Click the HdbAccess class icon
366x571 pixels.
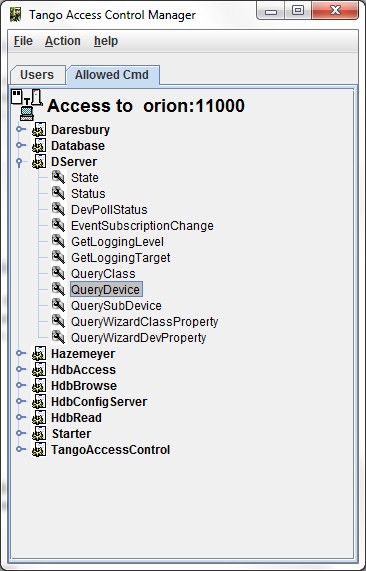tap(39, 370)
